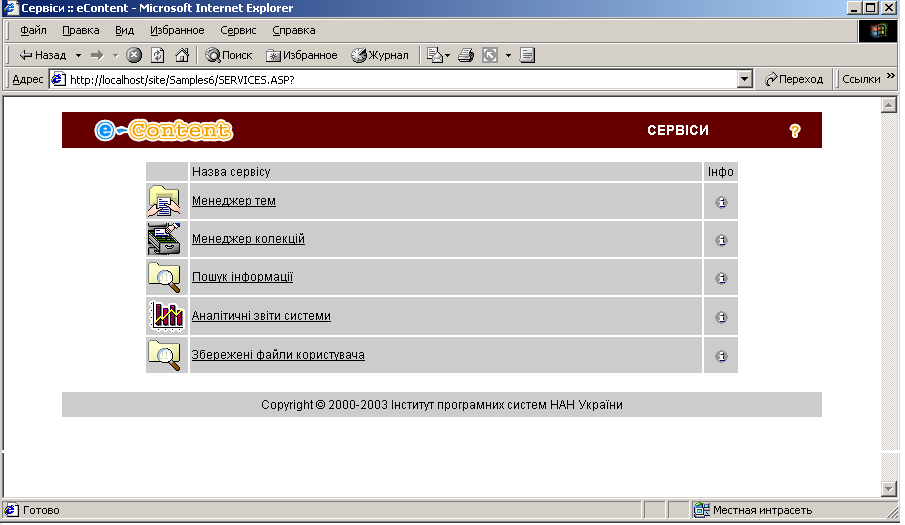Image resolution: width=905 pixels, height=525 pixels.
Task: Open the Back history dropdown arrow
Action: [78, 55]
